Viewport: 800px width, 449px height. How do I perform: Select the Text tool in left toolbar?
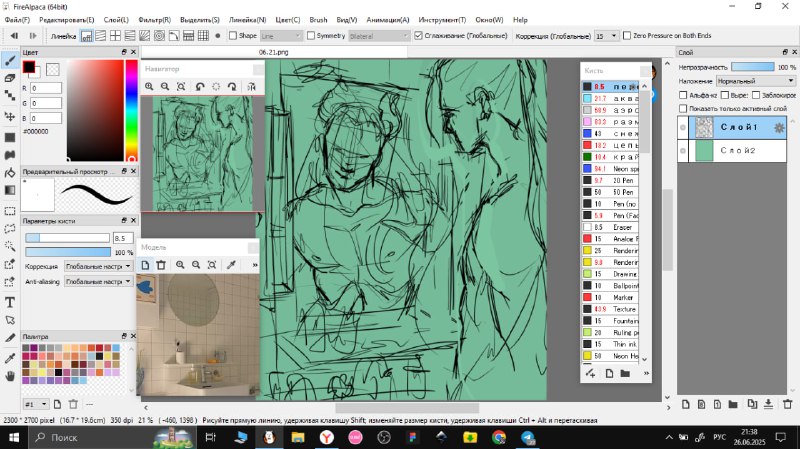tap(10, 303)
